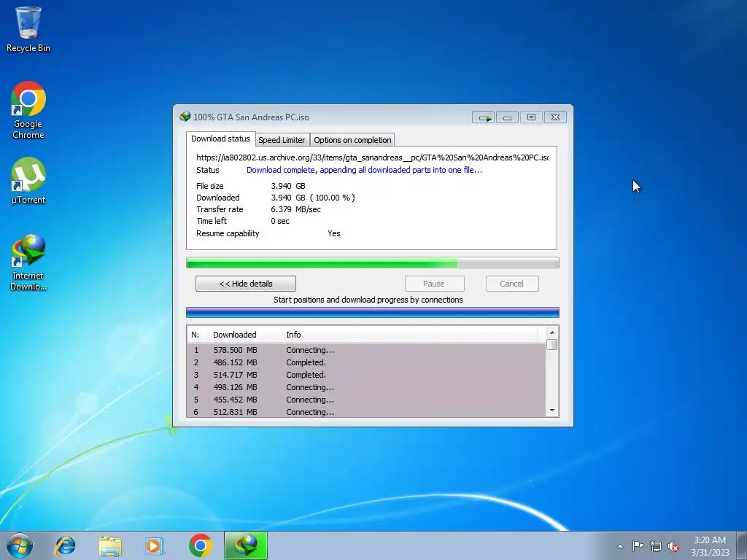Select connection row 578.500 MB
This screenshot has height=560, width=747.
[366, 350]
